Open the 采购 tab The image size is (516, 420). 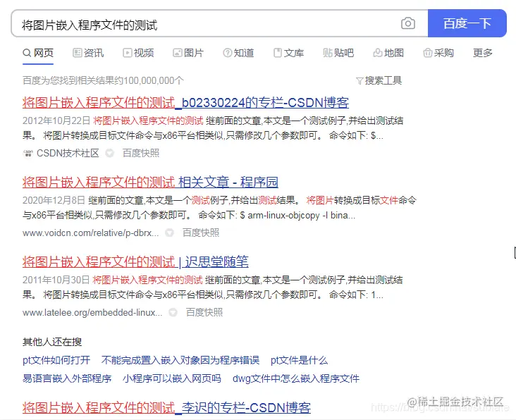(x=438, y=53)
